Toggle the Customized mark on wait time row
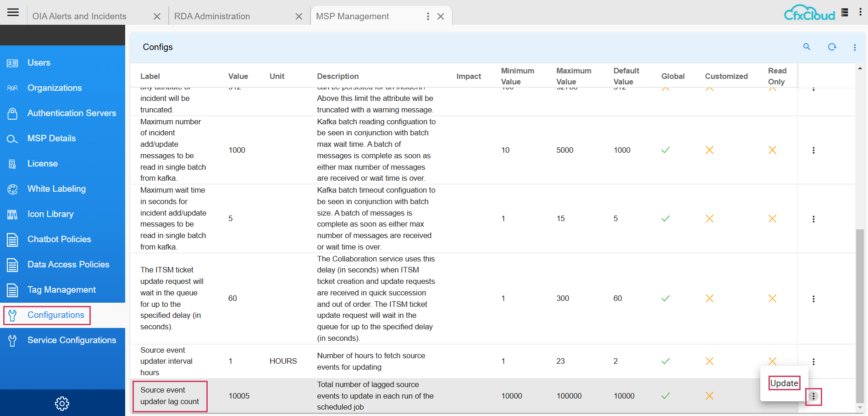 click(710, 219)
